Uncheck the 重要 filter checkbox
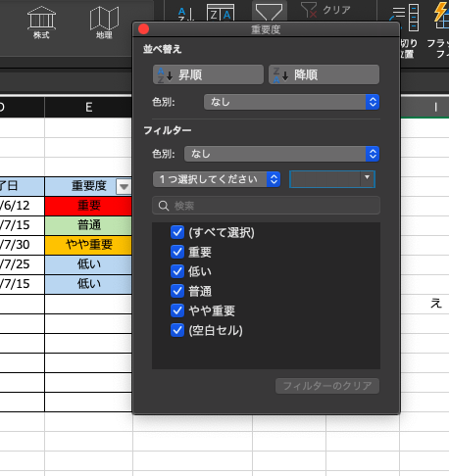Screen dimensions: 449x476 [177, 252]
